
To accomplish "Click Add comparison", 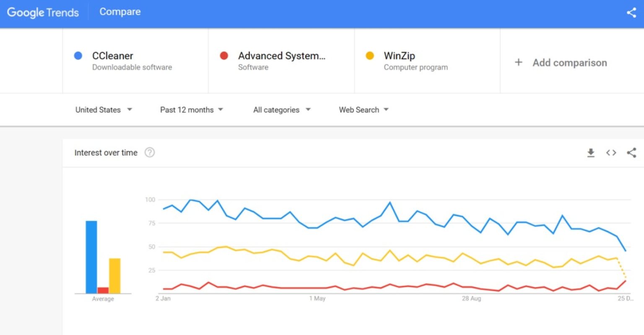I will (x=569, y=62).
